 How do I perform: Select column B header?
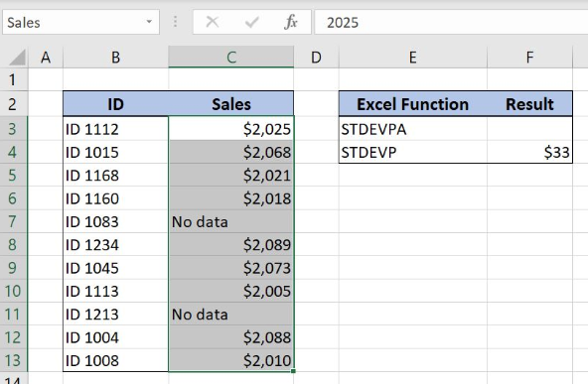coord(116,58)
